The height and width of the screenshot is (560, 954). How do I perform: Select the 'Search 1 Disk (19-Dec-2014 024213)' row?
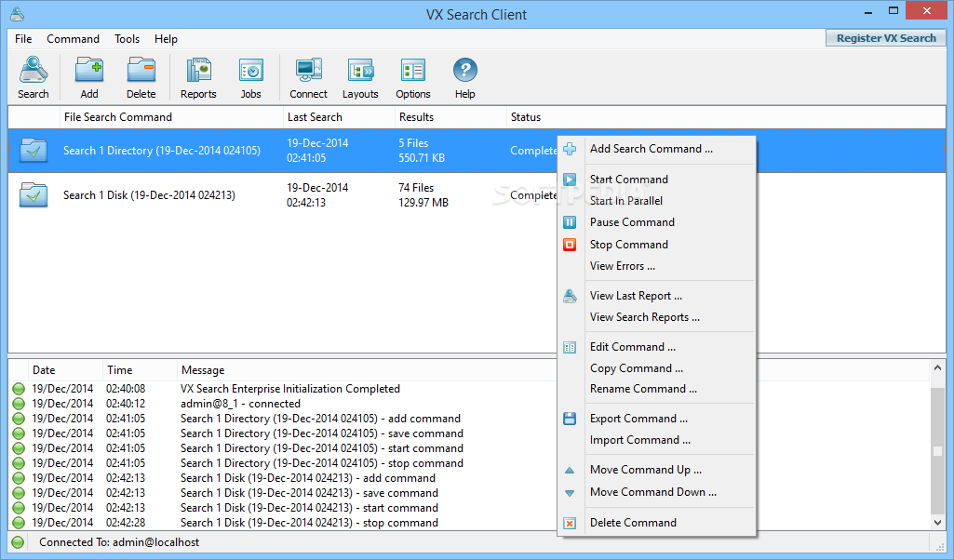[x=477, y=194]
